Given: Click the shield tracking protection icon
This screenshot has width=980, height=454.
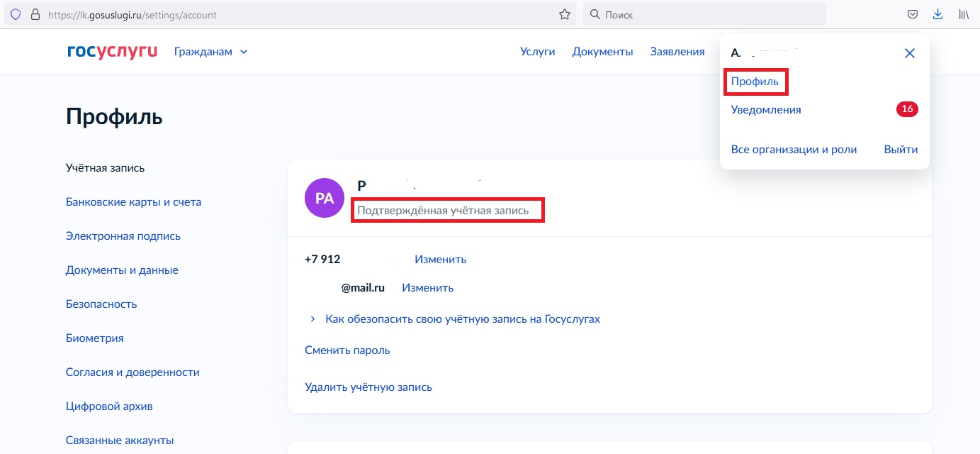Looking at the screenshot, I should click(16, 14).
